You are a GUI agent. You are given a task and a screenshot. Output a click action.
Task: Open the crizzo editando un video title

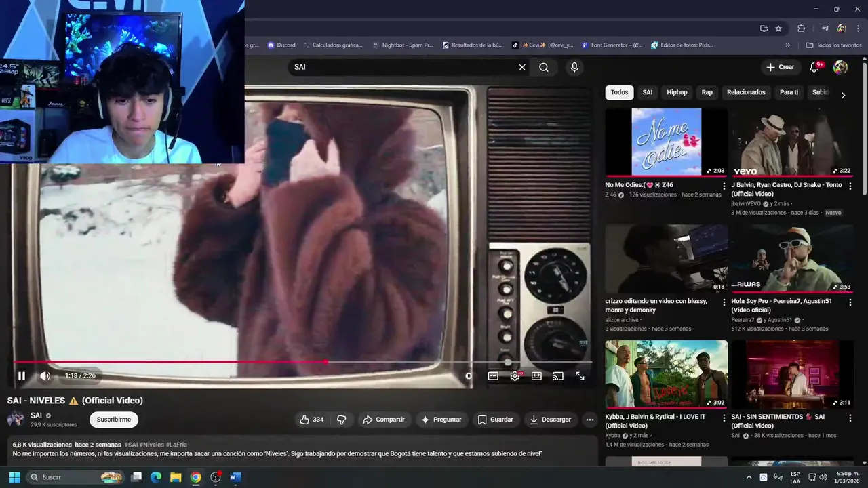[656, 305]
